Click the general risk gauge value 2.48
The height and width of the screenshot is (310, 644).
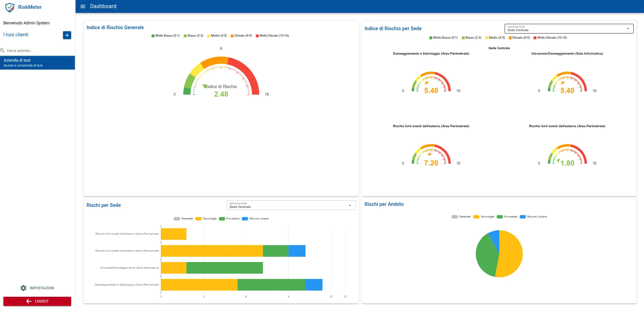click(x=221, y=94)
